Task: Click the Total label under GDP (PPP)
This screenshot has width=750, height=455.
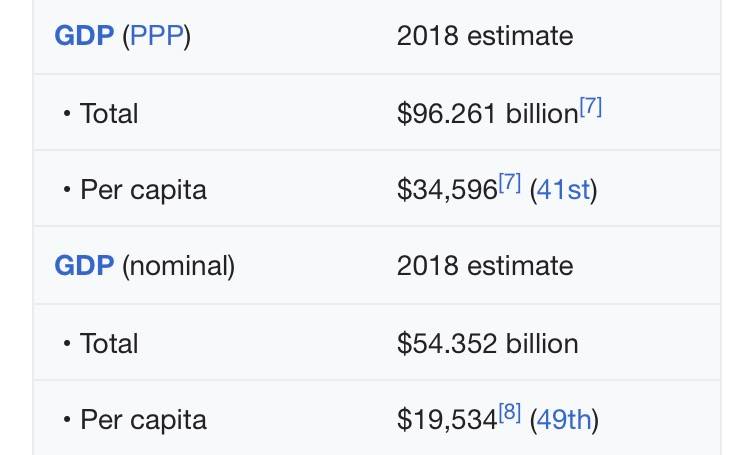Action: [109, 114]
